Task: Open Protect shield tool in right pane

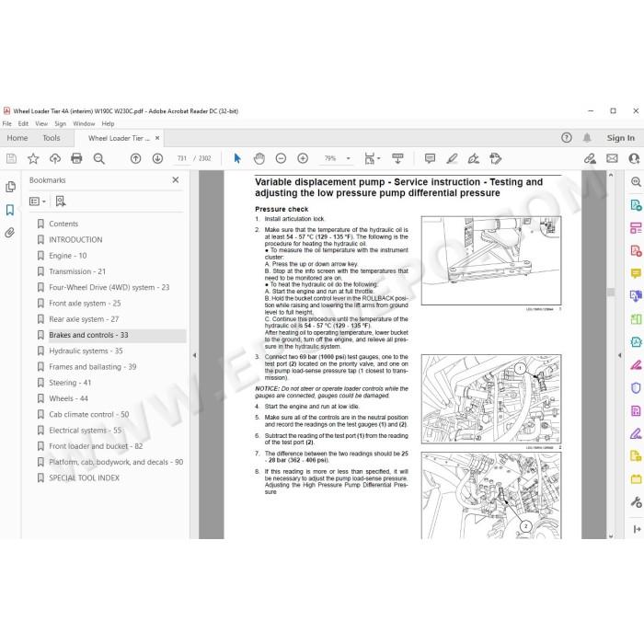Action: pyautogui.click(x=636, y=387)
